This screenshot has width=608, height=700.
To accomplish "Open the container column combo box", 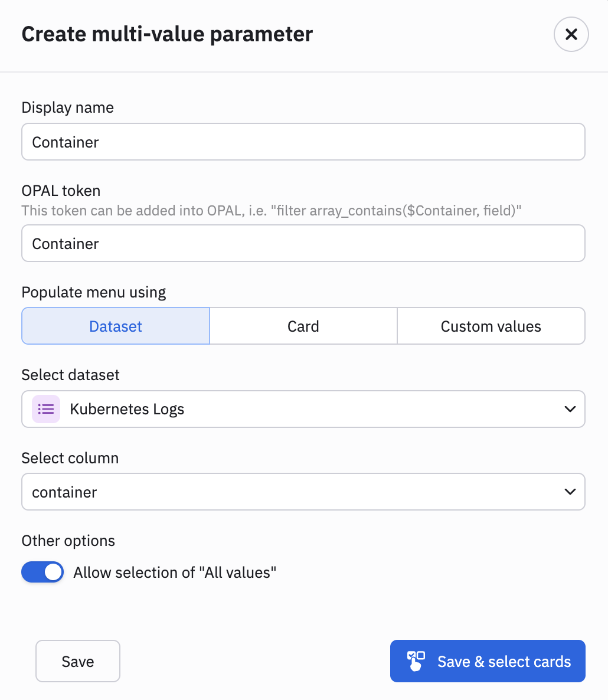I will (x=303, y=492).
